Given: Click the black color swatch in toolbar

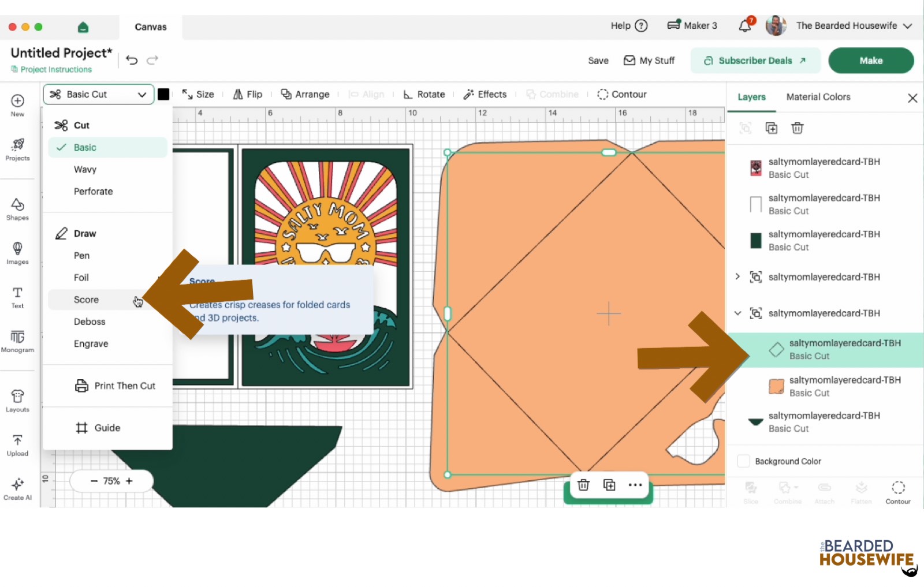Looking at the screenshot, I should pos(163,94).
